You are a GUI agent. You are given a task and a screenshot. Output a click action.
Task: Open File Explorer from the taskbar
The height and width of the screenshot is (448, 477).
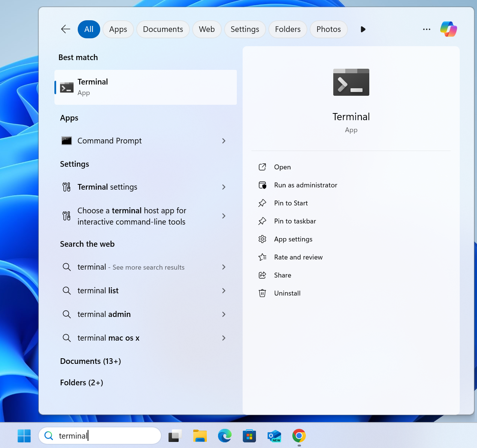click(200, 436)
